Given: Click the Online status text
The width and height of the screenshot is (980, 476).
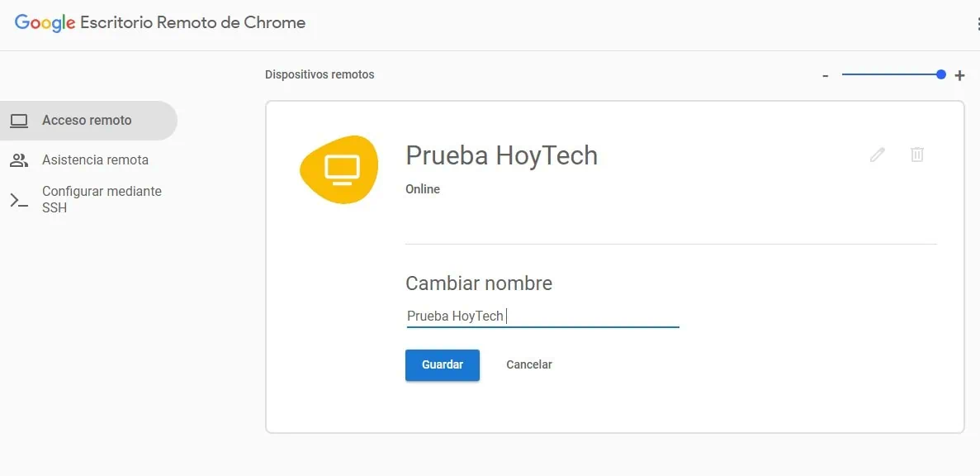Looking at the screenshot, I should [423, 189].
